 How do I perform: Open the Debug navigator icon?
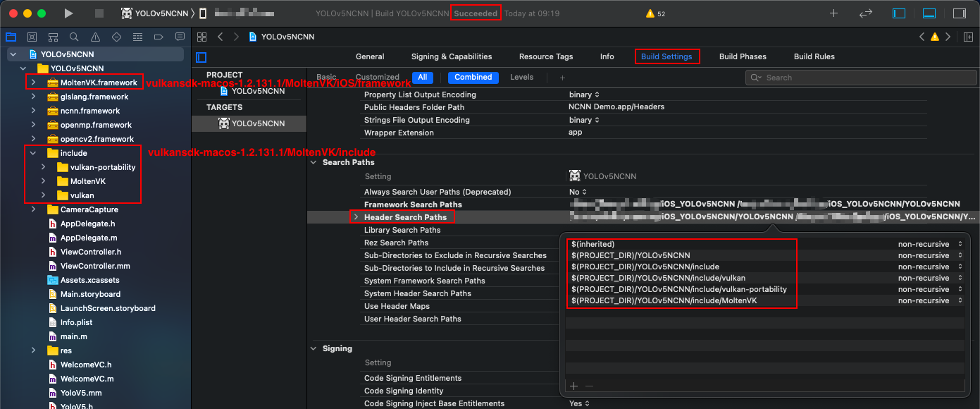coord(137,37)
